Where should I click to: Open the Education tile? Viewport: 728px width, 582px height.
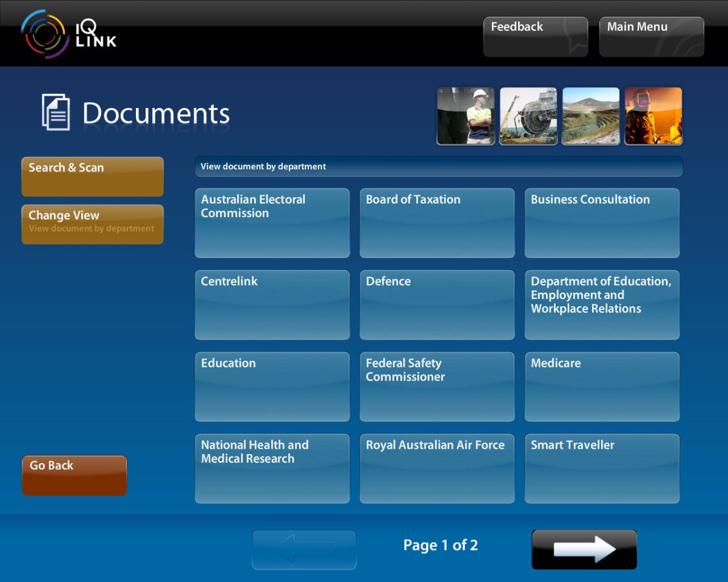tap(272, 387)
